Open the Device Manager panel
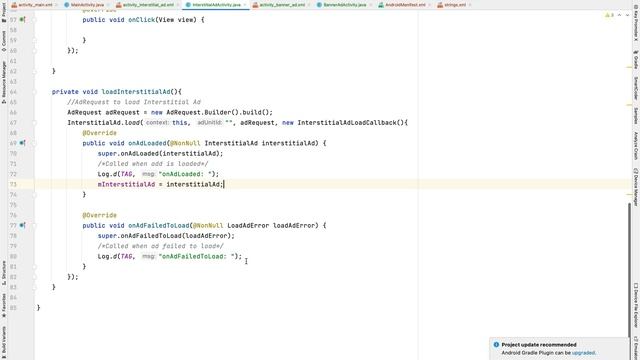Image resolution: width=640 pixels, height=360 pixels. (x=636, y=187)
